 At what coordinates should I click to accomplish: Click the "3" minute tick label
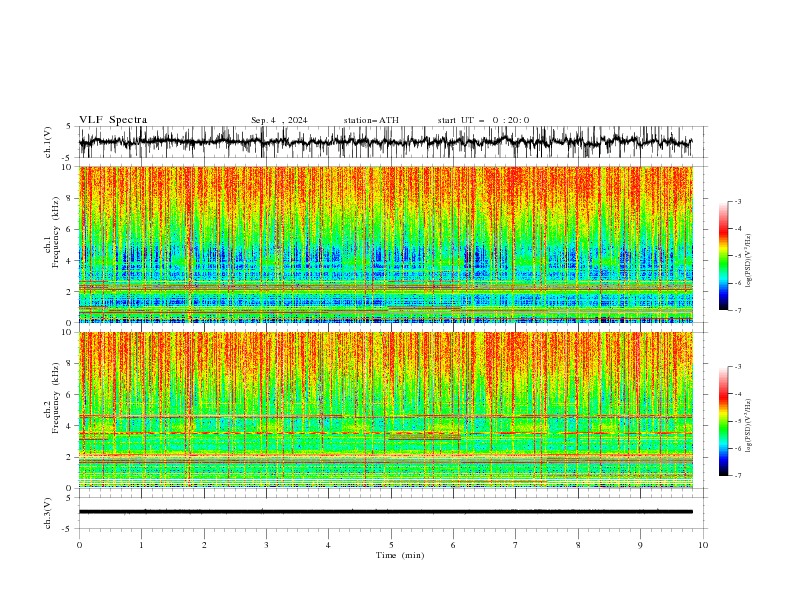pos(266,545)
